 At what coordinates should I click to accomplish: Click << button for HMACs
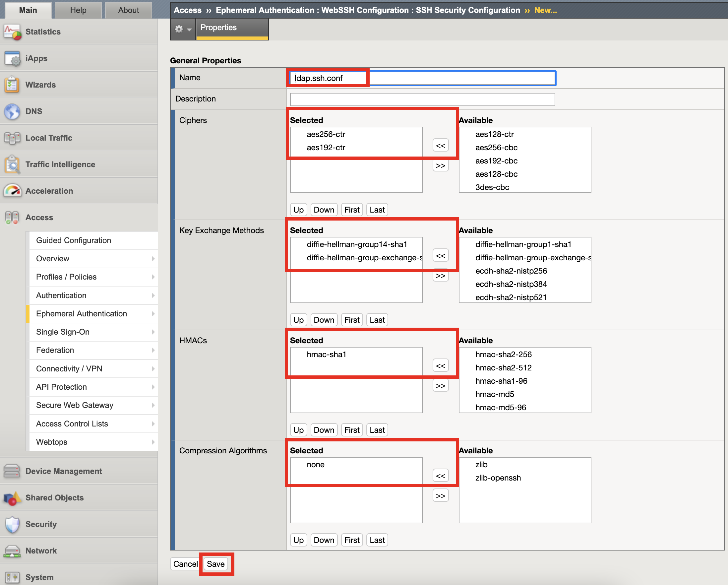[440, 366]
